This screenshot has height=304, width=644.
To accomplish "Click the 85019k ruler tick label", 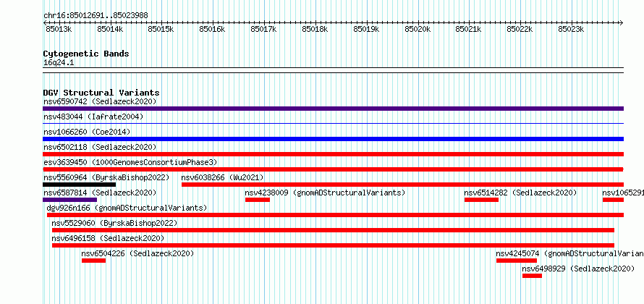I will point(366,29).
